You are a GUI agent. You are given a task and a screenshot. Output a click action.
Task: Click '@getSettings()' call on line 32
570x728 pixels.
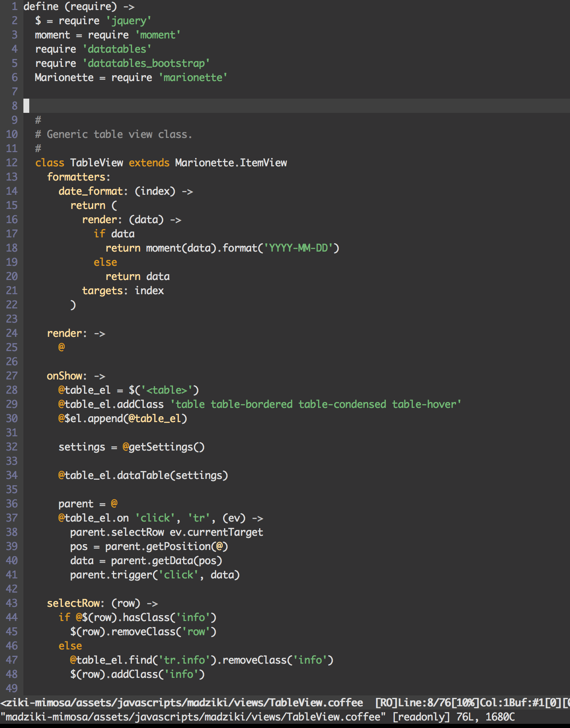(x=164, y=447)
